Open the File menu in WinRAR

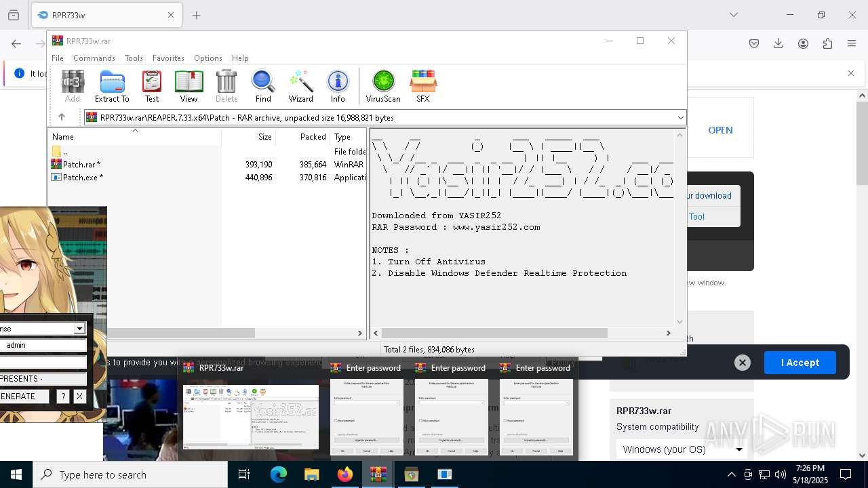pos(58,58)
